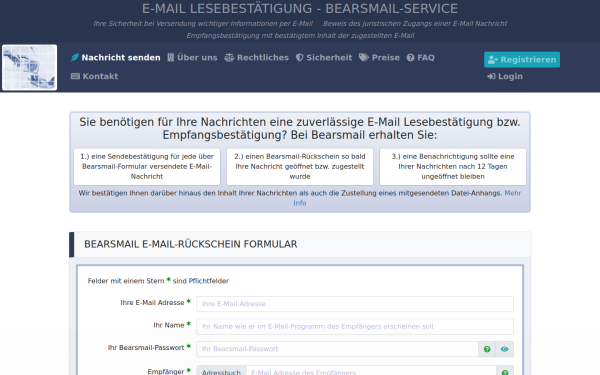Click the question mark icon beside FAQ

(411, 57)
